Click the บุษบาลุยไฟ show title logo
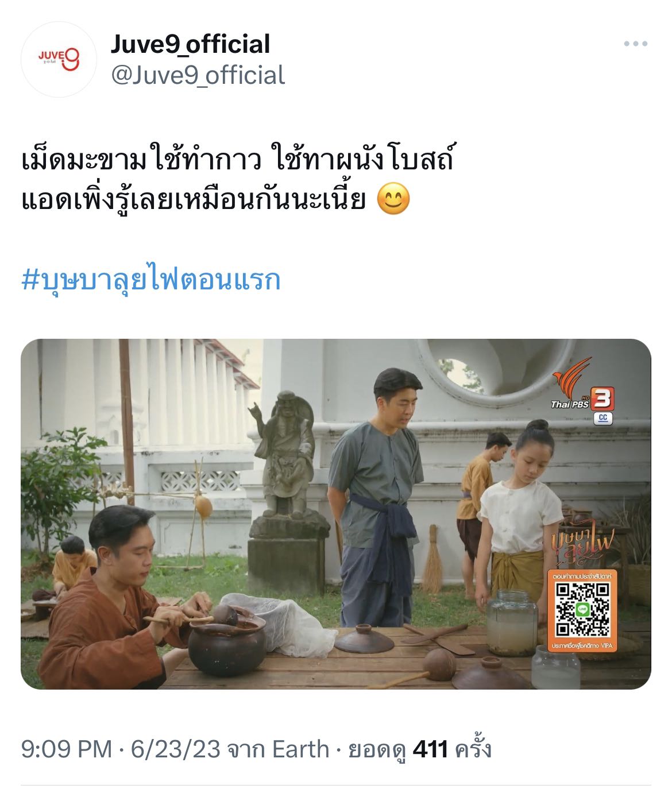The width and height of the screenshot is (672, 801). [x=583, y=543]
